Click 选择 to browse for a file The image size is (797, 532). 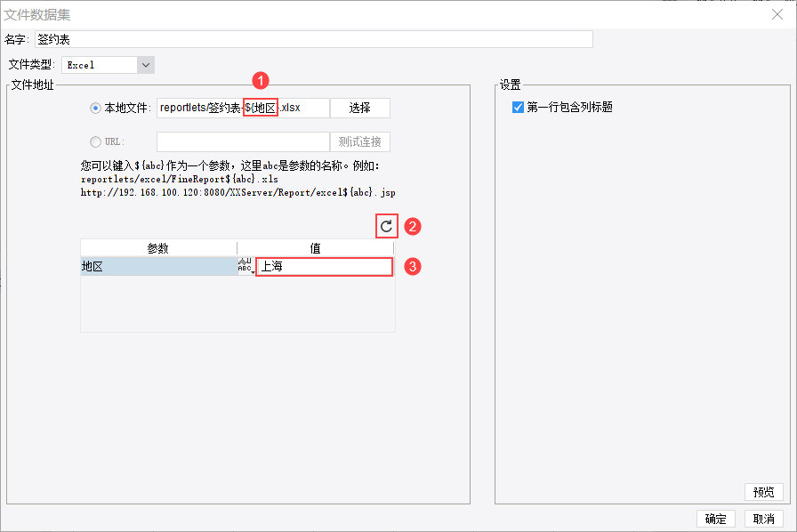coord(360,108)
